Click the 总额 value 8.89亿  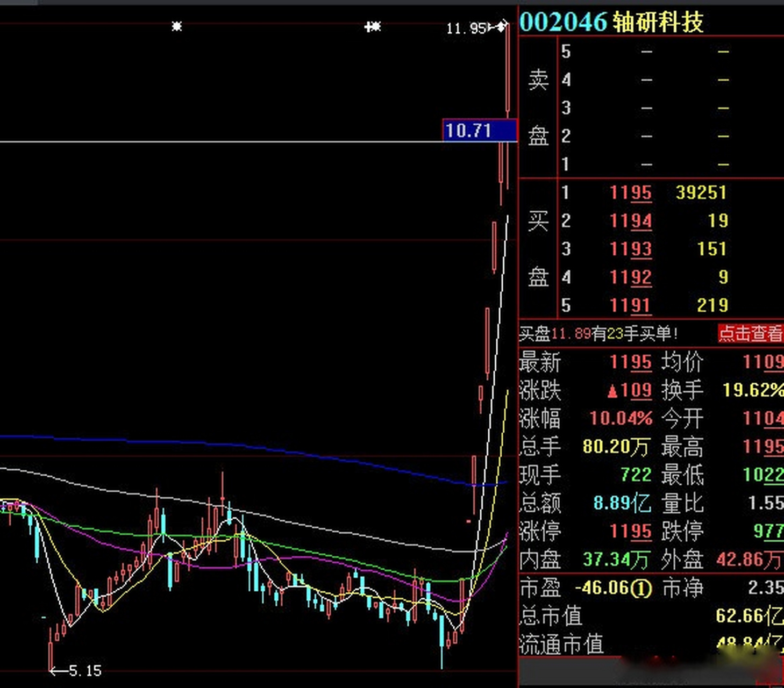[x=622, y=503]
